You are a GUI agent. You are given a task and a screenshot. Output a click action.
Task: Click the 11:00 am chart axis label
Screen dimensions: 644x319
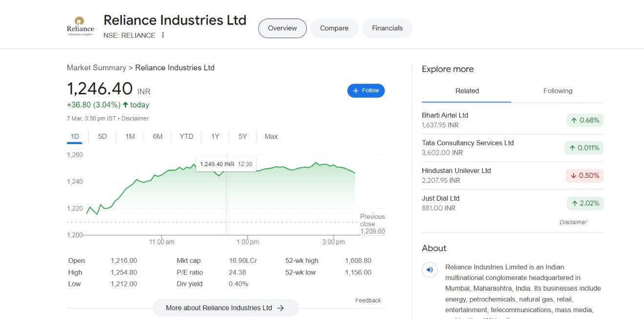pyautogui.click(x=161, y=242)
